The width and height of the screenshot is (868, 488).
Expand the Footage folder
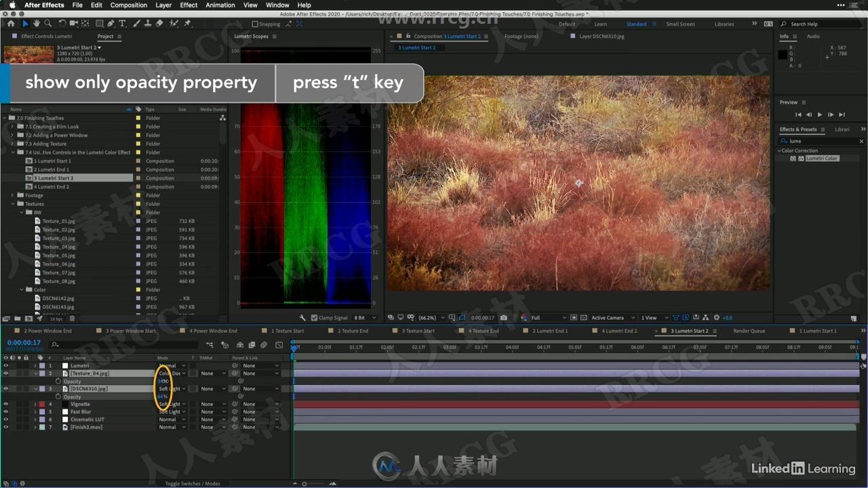[x=12, y=195]
